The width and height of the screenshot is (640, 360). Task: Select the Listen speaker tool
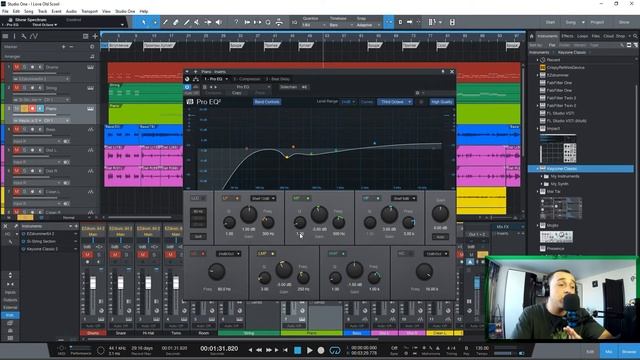pyautogui.click(x=219, y=22)
